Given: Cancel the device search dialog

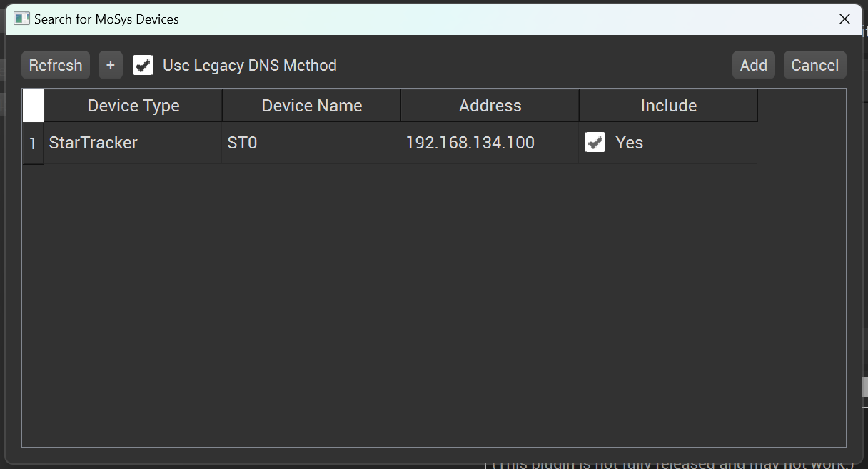Looking at the screenshot, I should (814, 65).
